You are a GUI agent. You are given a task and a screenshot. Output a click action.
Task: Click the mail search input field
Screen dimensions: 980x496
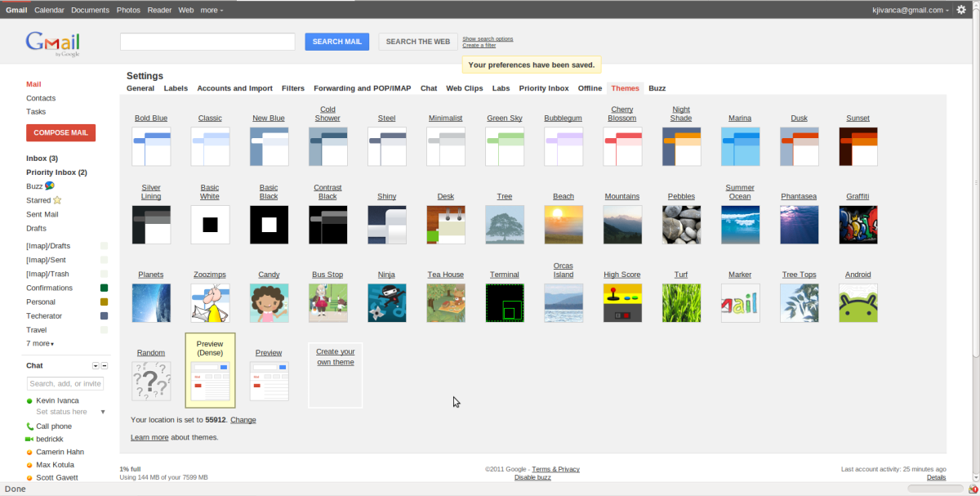[x=207, y=42]
